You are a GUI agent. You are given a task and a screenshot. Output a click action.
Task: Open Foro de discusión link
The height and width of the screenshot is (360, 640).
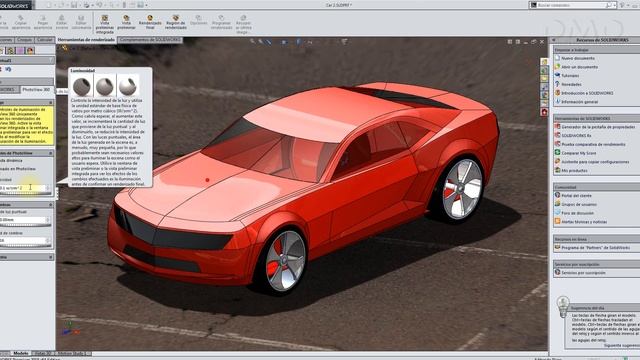coord(577,213)
